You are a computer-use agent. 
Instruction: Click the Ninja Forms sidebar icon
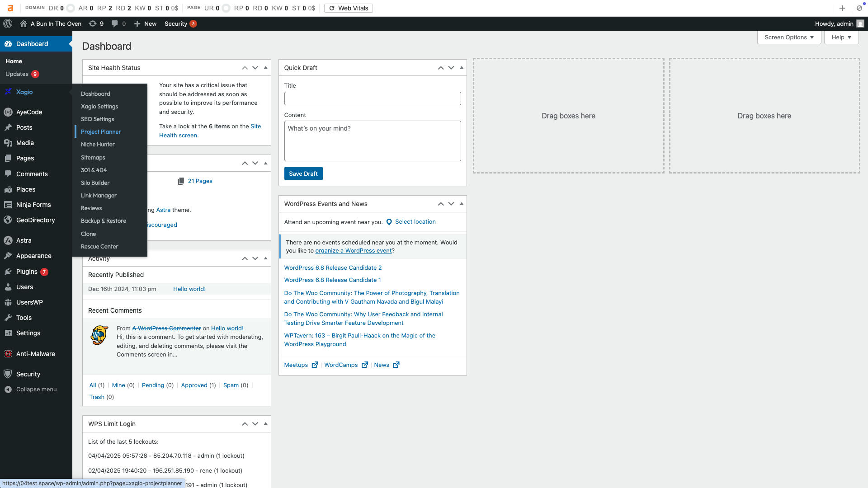pos(8,205)
